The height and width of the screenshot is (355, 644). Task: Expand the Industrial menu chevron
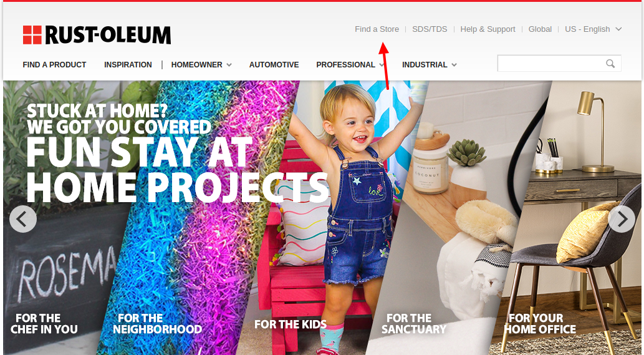[454, 65]
